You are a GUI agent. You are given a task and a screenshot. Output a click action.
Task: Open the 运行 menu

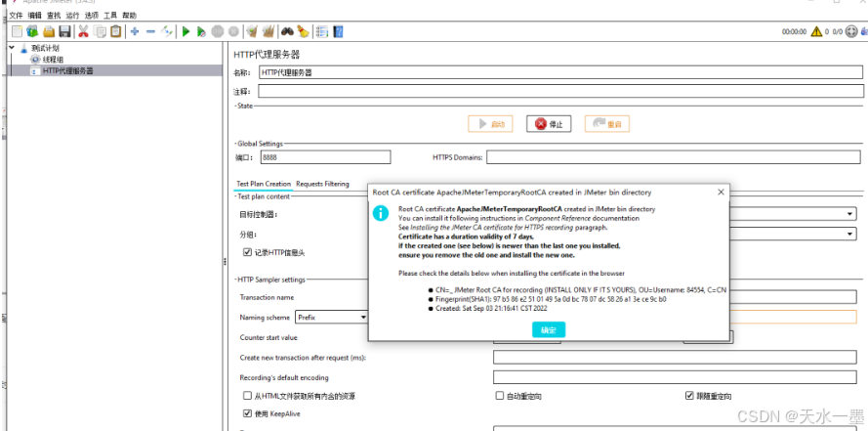72,16
